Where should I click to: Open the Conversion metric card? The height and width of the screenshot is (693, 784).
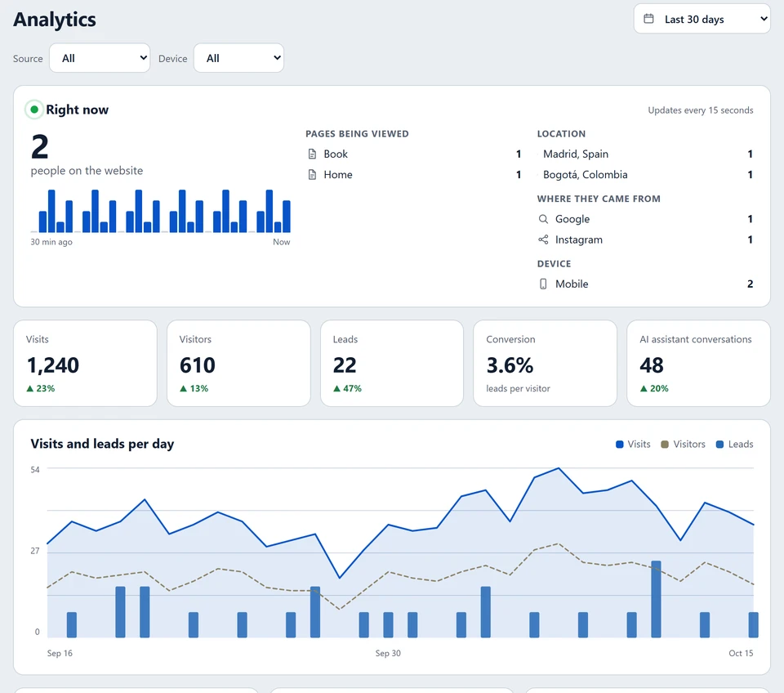[x=545, y=364]
